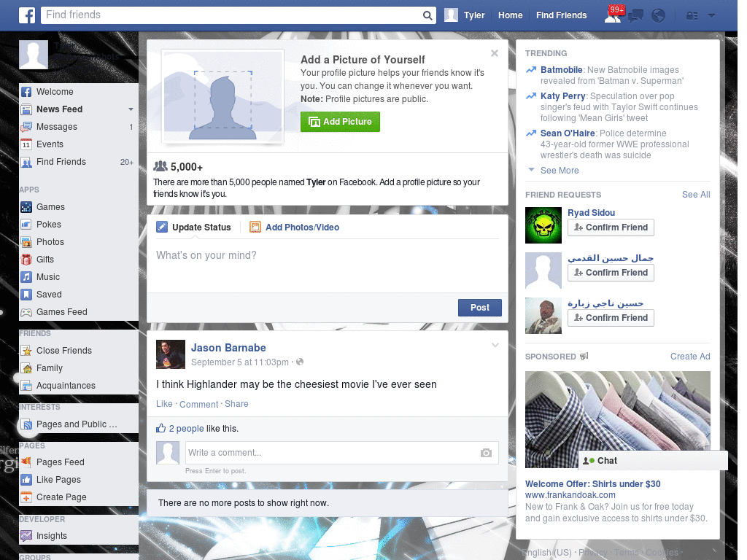747x560 pixels.
Task: Click the green Add Picture button
Action: [340, 122]
